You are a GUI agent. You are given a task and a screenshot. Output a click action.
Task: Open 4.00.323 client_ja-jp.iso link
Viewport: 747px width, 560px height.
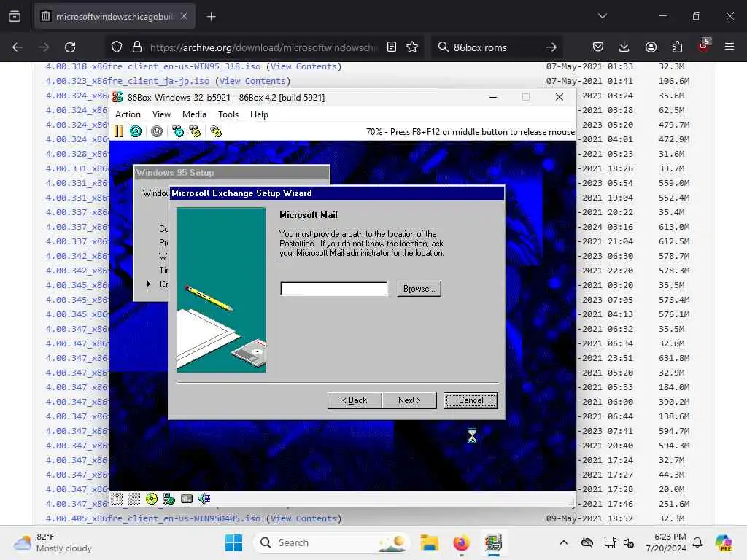[x=127, y=81]
